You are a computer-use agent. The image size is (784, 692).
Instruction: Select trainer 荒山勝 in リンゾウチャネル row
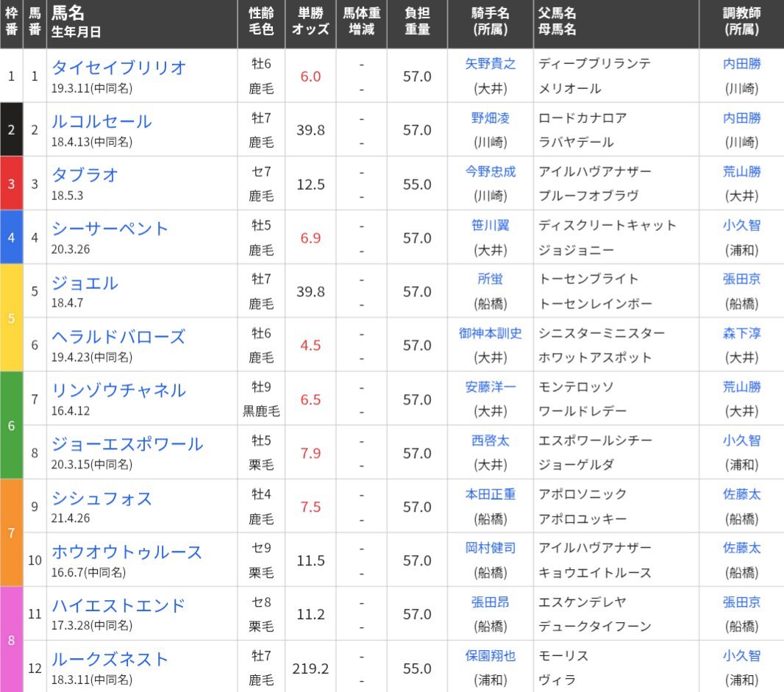(741, 387)
